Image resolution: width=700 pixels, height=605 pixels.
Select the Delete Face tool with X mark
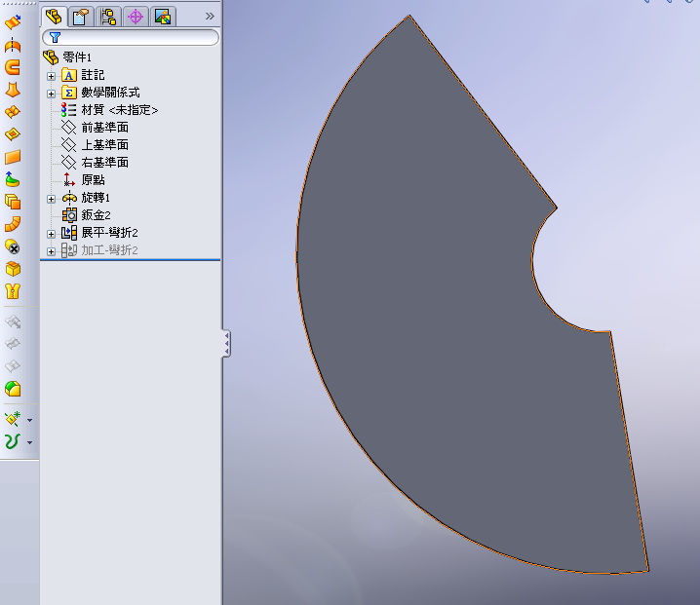[x=13, y=246]
